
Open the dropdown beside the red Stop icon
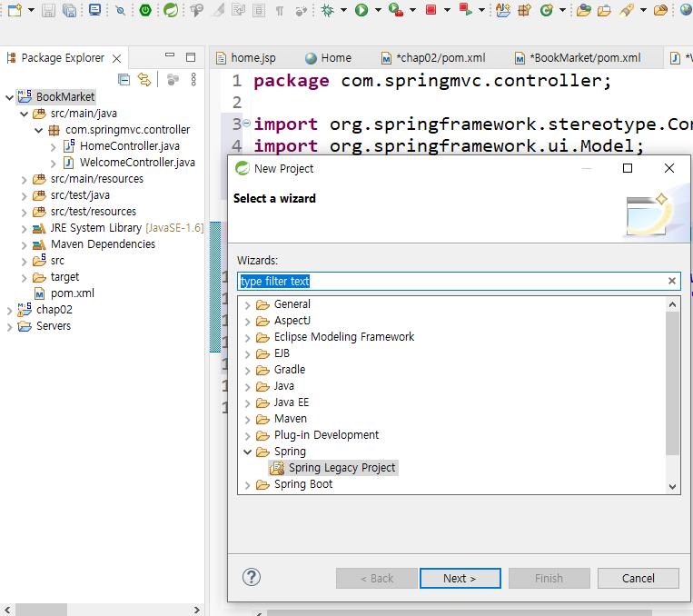tap(447, 10)
